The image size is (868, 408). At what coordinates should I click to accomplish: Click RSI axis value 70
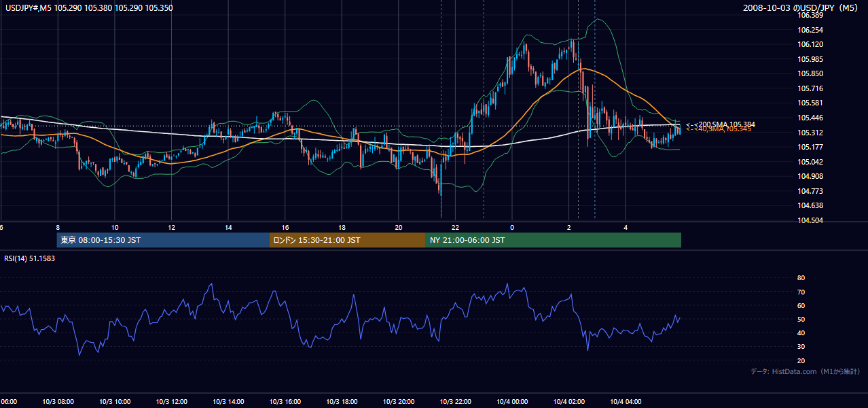tap(801, 292)
